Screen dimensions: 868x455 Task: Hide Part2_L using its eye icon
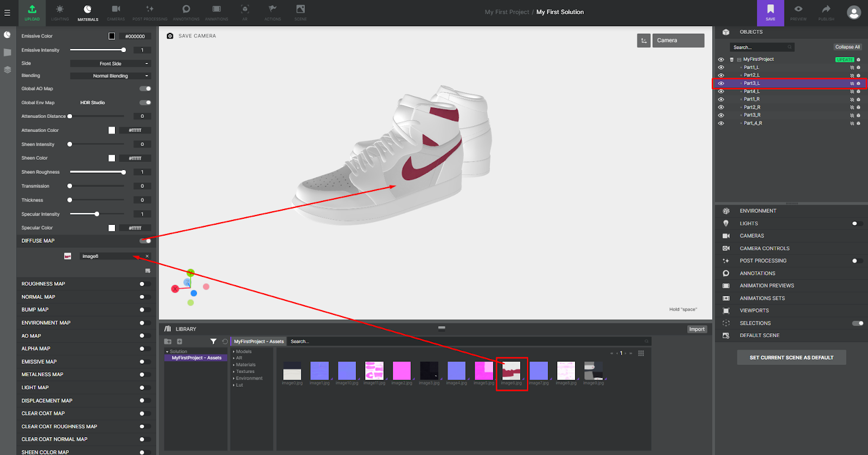(x=721, y=75)
